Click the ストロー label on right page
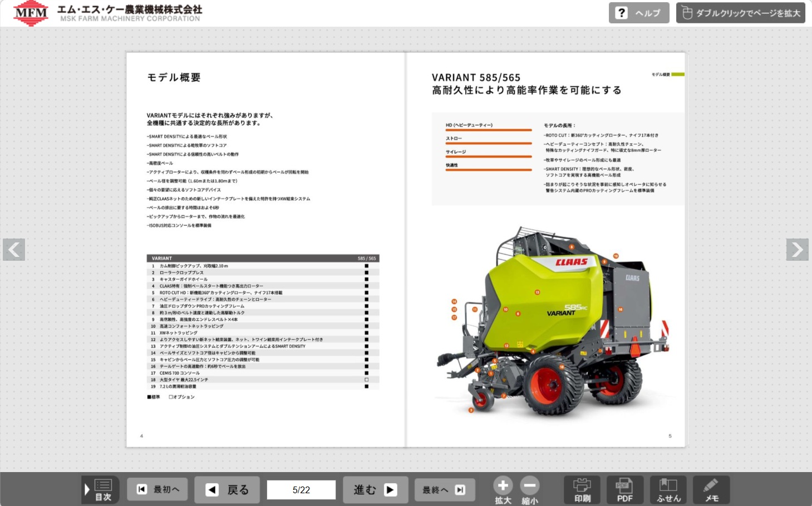 click(454, 138)
